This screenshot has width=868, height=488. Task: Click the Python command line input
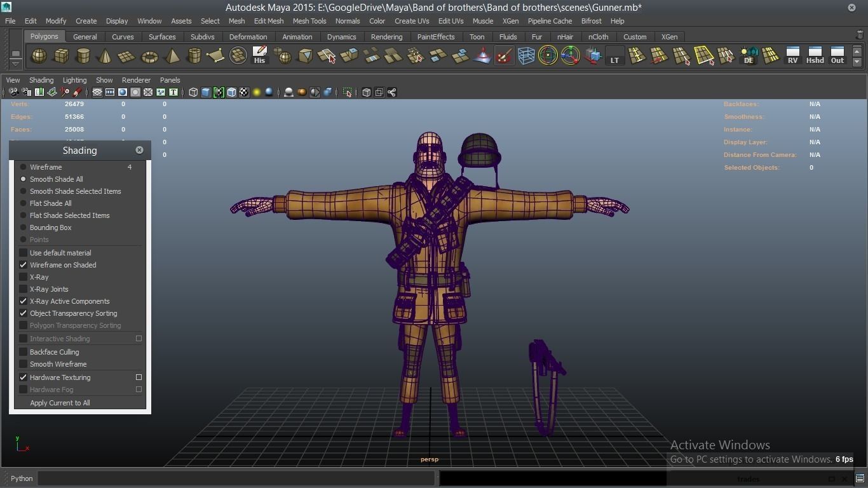[x=236, y=478]
